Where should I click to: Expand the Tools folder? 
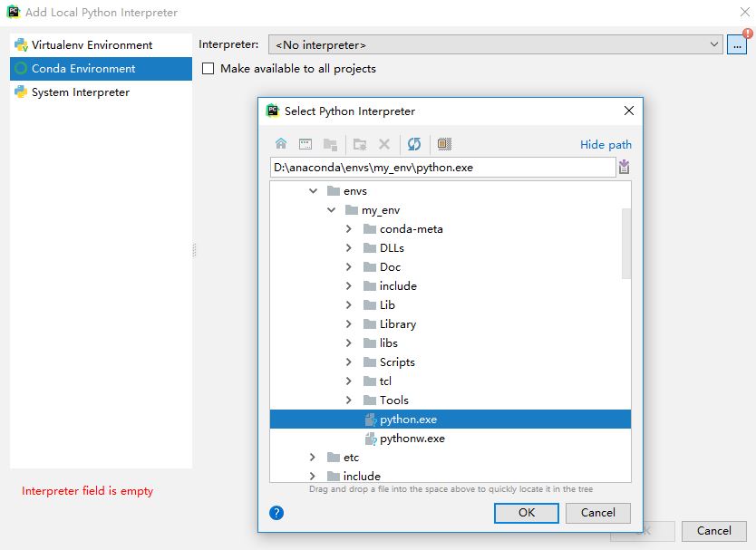click(x=349, y=400)
